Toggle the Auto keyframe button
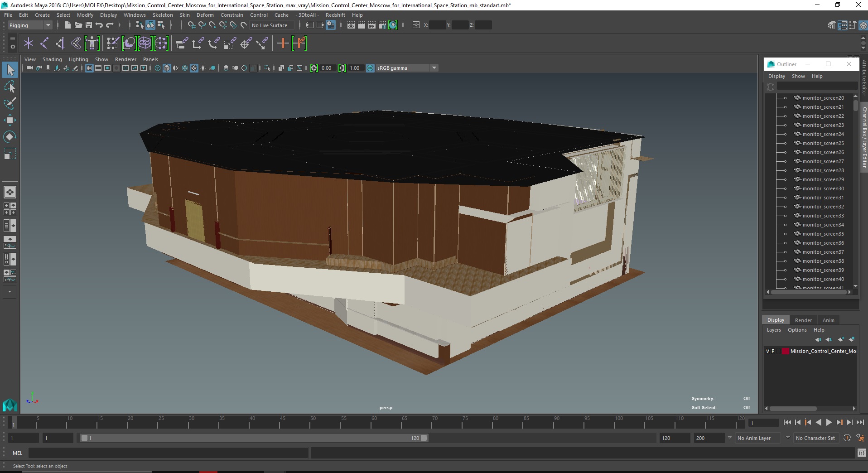The width and height of the screenshot is (868, 473). (847, 438)
